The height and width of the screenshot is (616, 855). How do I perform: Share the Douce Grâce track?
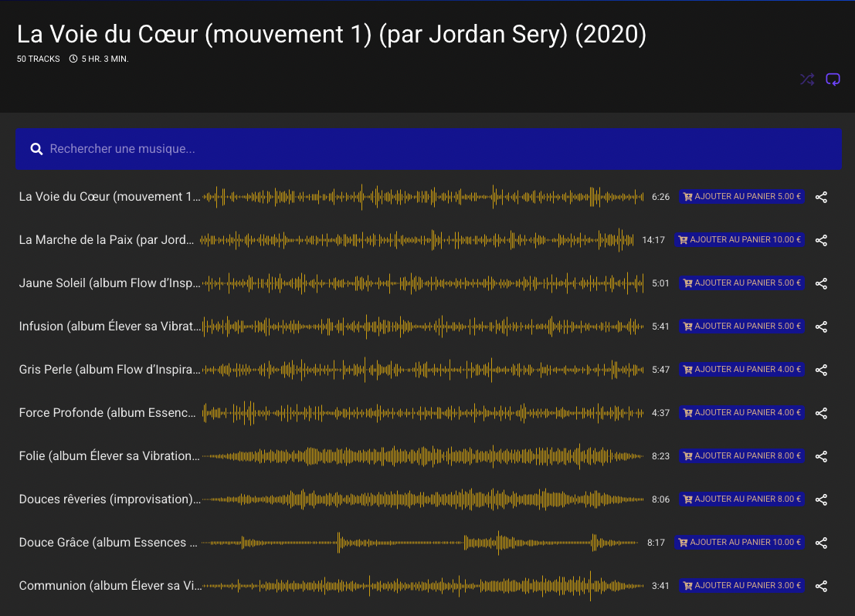point(821,543)
